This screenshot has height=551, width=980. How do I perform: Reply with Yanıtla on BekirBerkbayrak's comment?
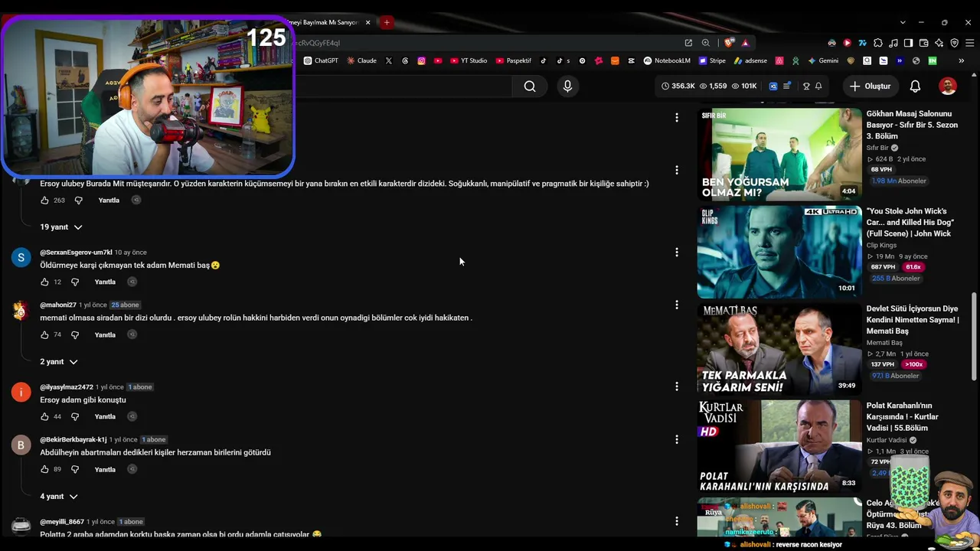click(105, 470)
